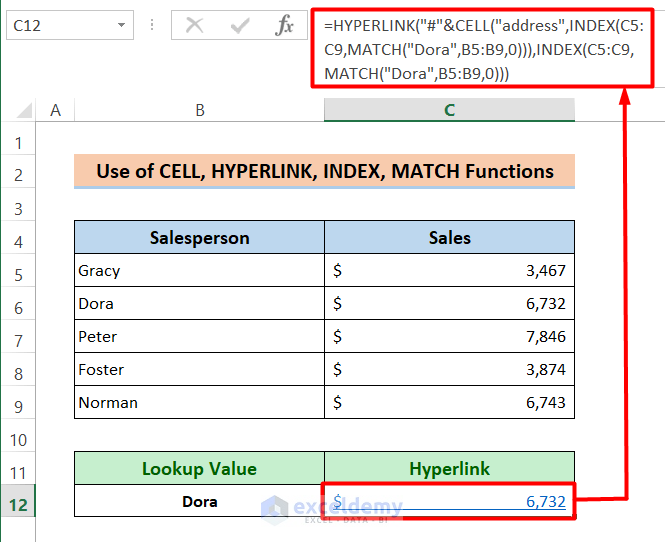665x542 pixels.
Task: Click the Name Box showing C12
Action: tap(60, 26)
